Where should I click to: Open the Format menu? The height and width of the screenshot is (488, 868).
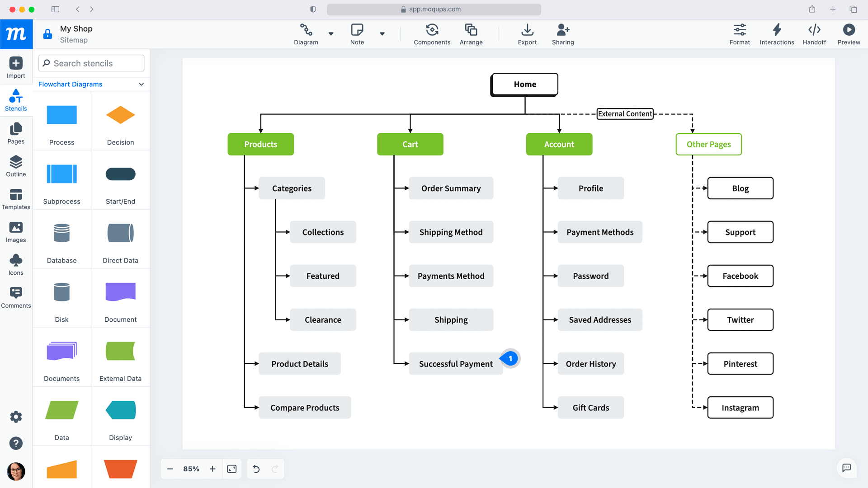click(x=740, y=34)
